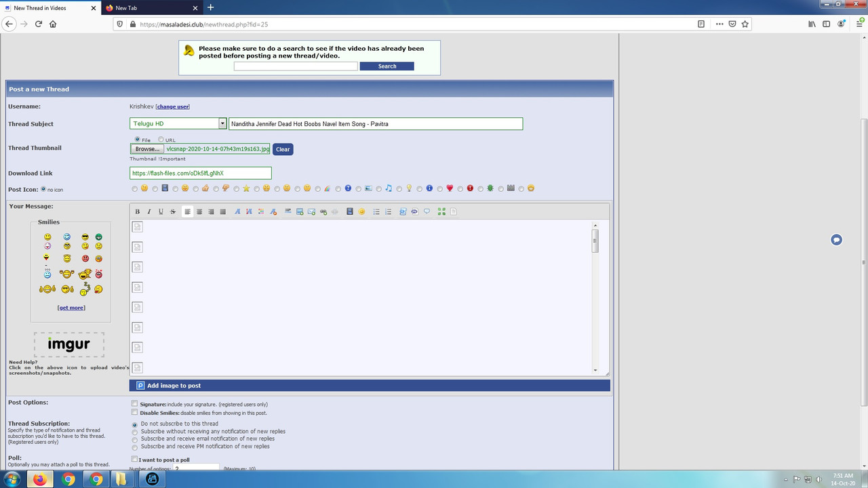
Task: Click the remove formatting icon
Action: [x=273, y=211]
